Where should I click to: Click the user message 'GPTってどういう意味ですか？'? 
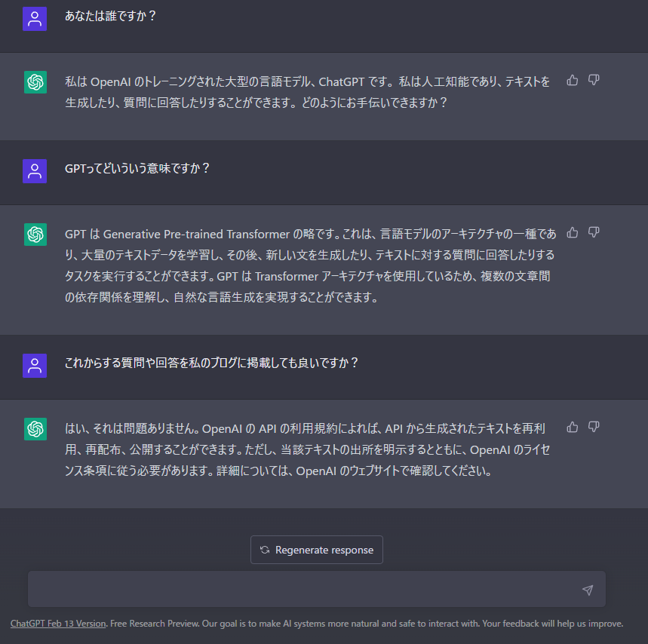point(137,168)
